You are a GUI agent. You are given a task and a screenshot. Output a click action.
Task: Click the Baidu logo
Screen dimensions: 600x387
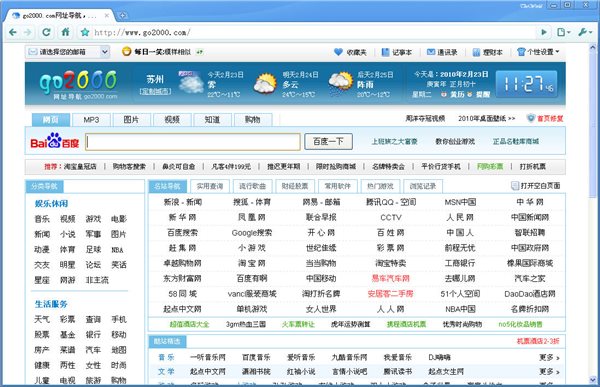pos(55,141)
